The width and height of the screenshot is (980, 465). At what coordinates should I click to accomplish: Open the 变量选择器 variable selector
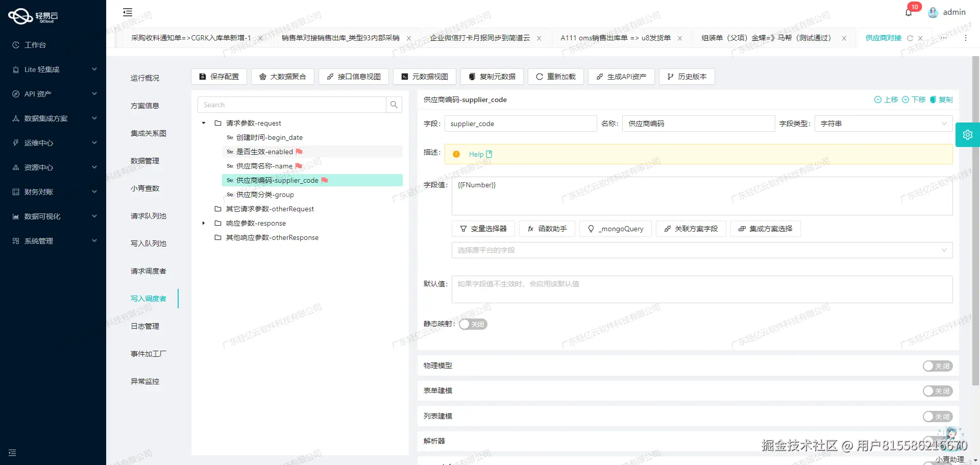483,229
